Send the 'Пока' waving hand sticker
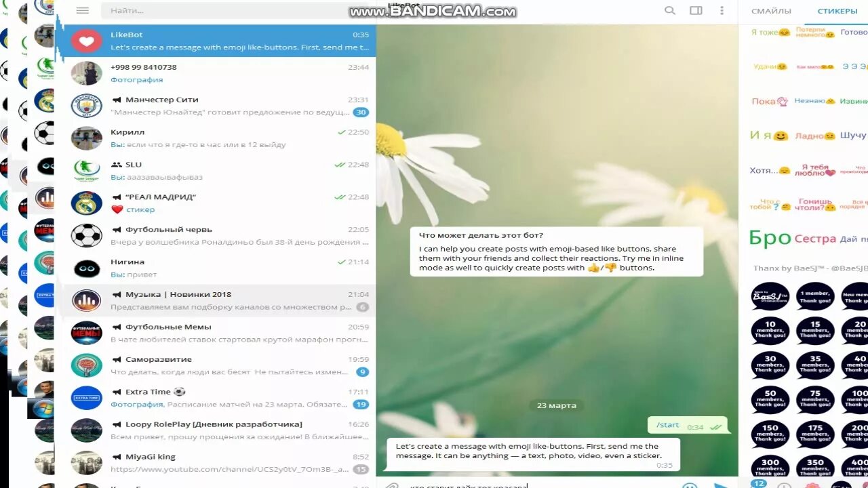 770,101
